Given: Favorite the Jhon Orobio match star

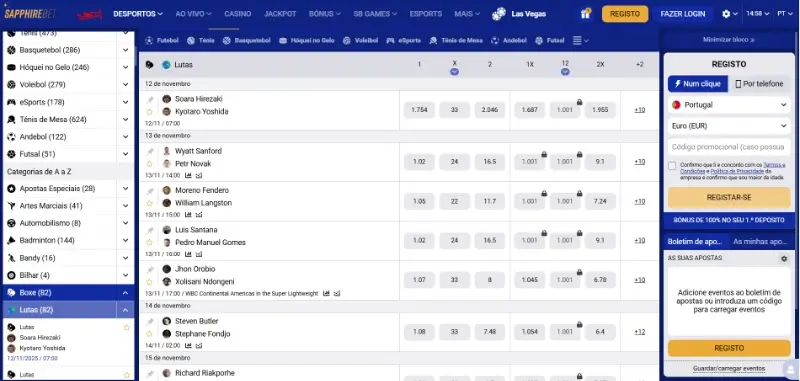Looking at the screenshot, I should 149,282.
